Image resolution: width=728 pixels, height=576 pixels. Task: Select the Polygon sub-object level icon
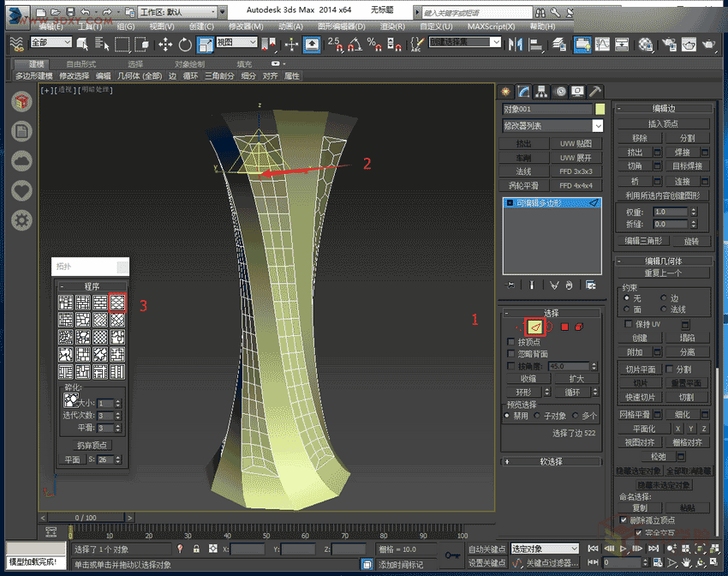(x=564, y=327)
